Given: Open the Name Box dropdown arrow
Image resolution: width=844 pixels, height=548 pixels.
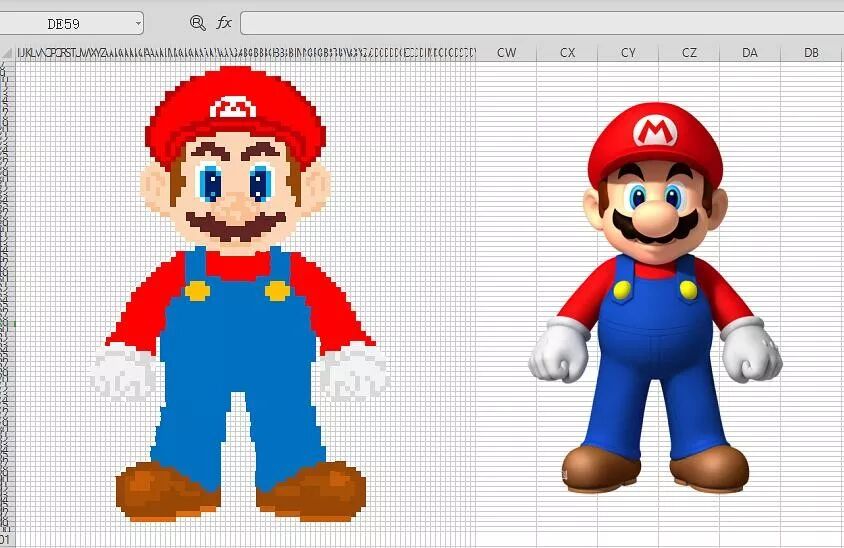Looking at the screenshot, I should click(138, 24).
